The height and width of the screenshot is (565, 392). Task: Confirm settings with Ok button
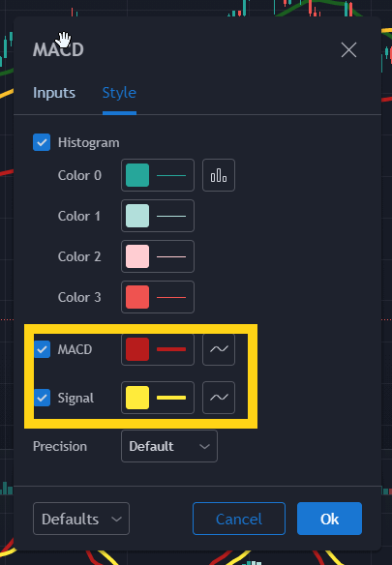tap(330, 519)
